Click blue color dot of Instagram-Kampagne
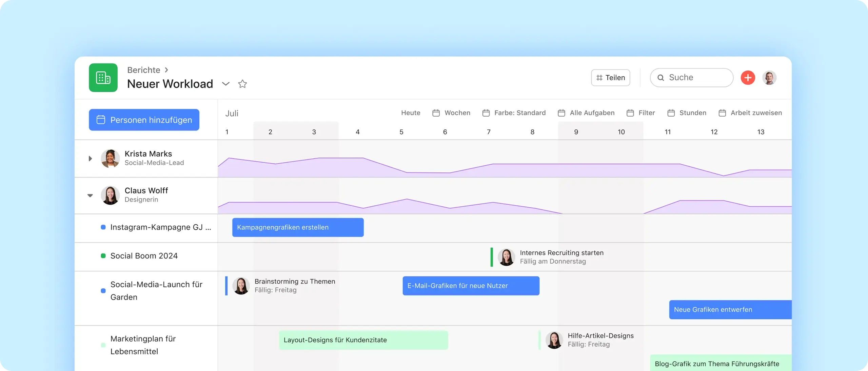The height and width of the screenshot is (371, 868). [x=103, y=227]
